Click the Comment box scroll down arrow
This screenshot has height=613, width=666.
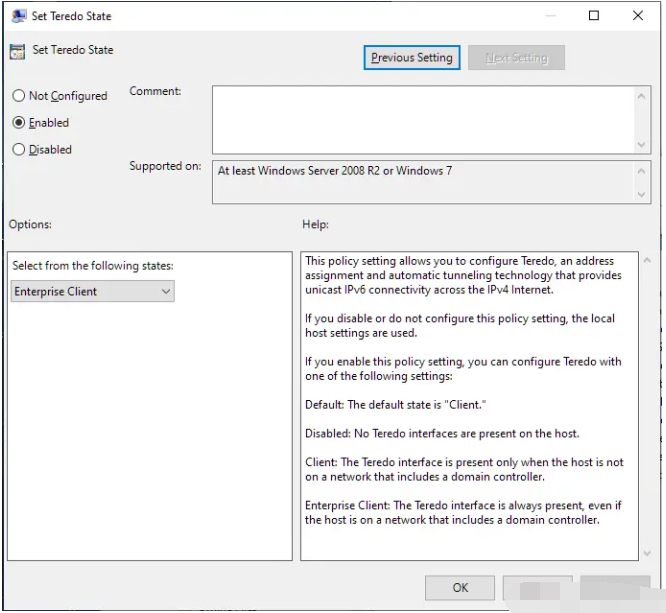point(641,144)
